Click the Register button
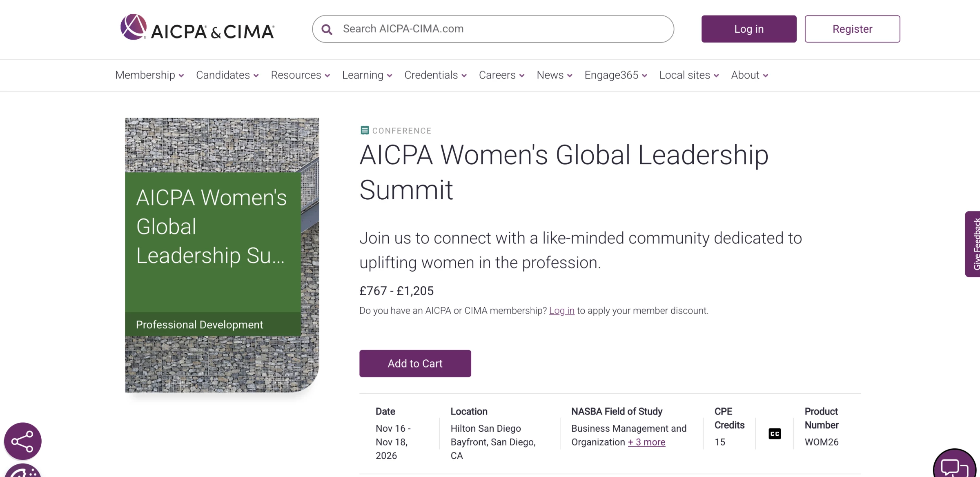 (x=852, y=29)
